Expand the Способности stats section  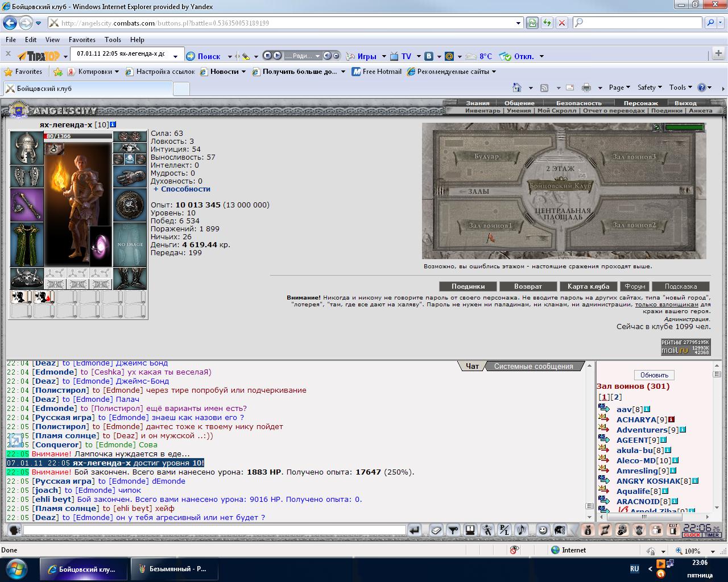point(181,189)
